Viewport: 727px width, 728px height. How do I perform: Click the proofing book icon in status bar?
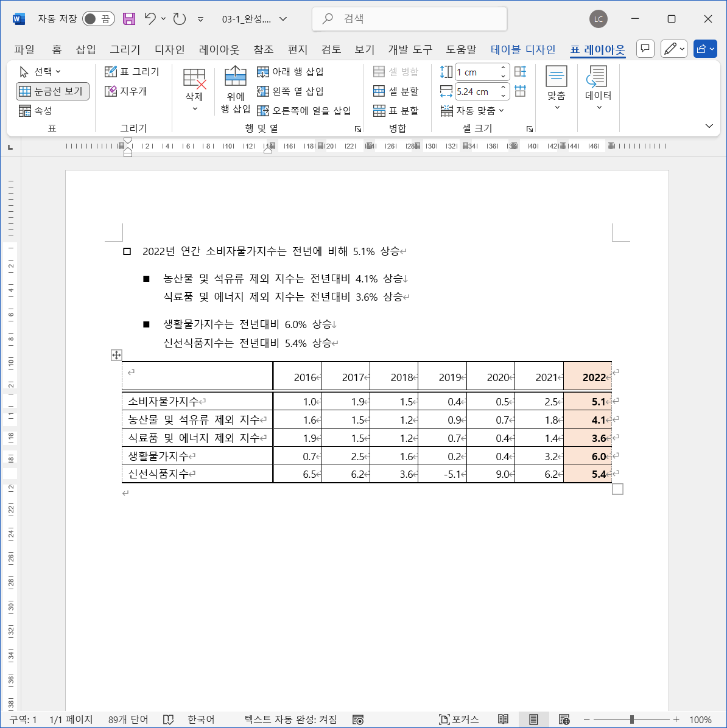(169, 719)
